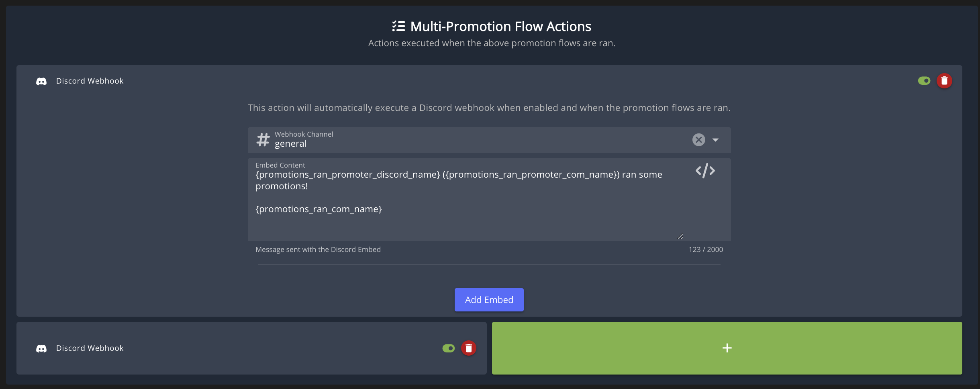Click the checklist icon beside Multi-Promotion Flow Actions
Screen dimensions: 980x389
[x=398, y=27]
